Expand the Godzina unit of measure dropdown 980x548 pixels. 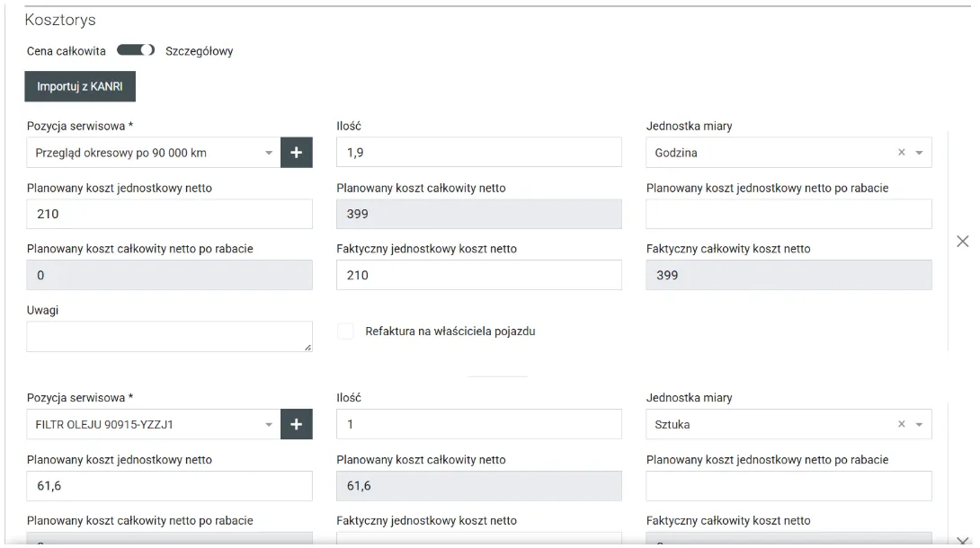[x=919, y=153]
